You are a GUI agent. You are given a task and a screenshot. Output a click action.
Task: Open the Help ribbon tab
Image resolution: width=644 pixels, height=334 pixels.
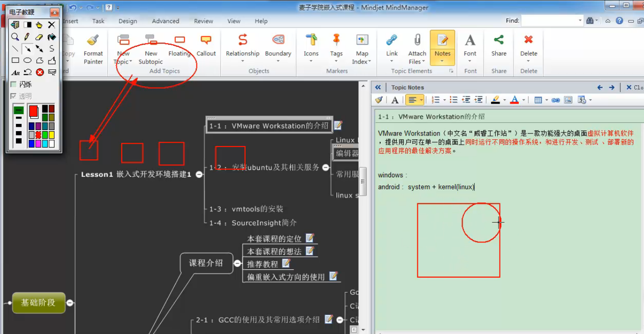(x=261, y=21)
